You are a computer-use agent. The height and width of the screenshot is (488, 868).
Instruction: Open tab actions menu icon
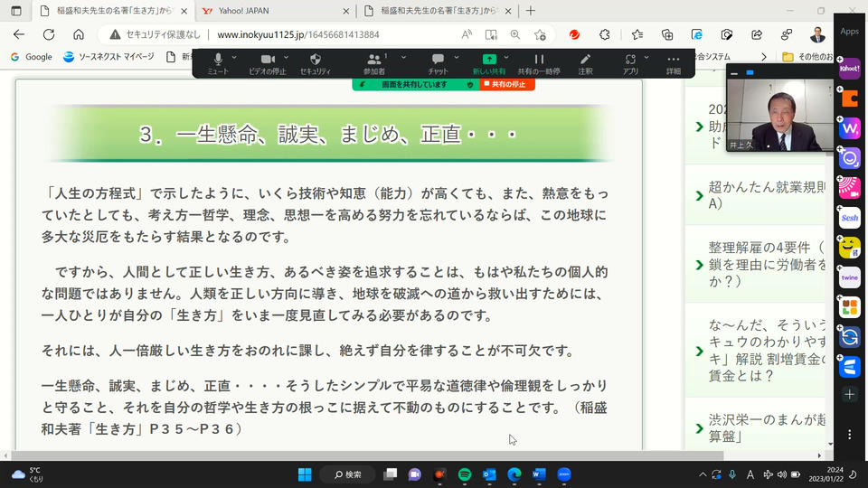point(16,11)
